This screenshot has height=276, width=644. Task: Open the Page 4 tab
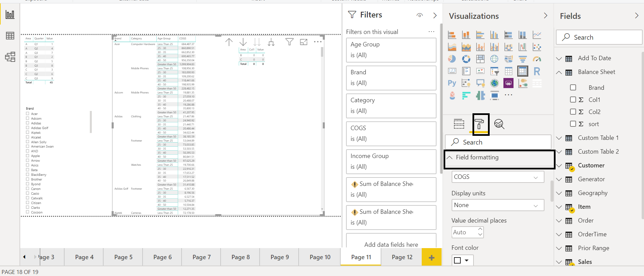pyautogui.click(x=84, y=257)
